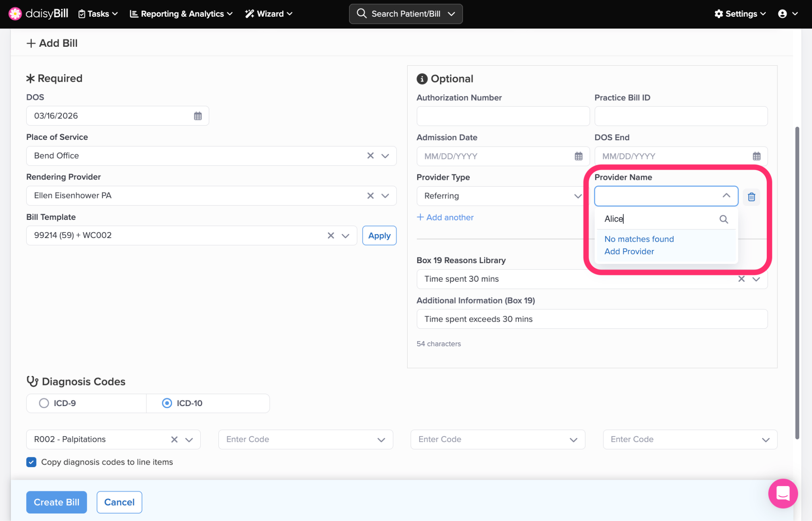Uncheck Copy diagnosis codes to line items
812x521 pixels.
tap(31, 462)
